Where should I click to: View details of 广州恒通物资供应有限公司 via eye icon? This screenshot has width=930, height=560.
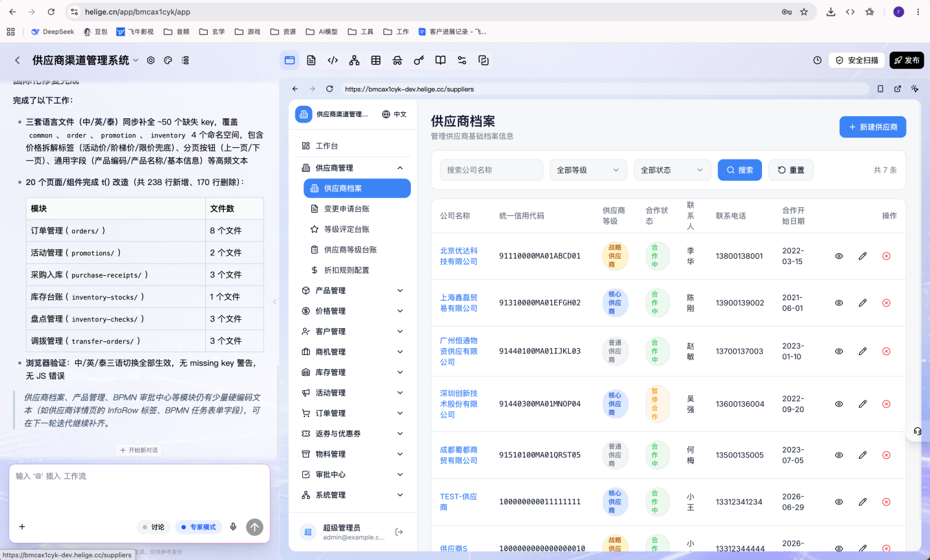coord(839,351)
